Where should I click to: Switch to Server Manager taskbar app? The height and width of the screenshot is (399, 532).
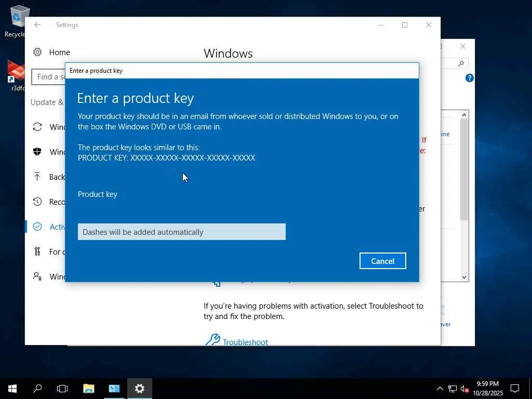114,389
